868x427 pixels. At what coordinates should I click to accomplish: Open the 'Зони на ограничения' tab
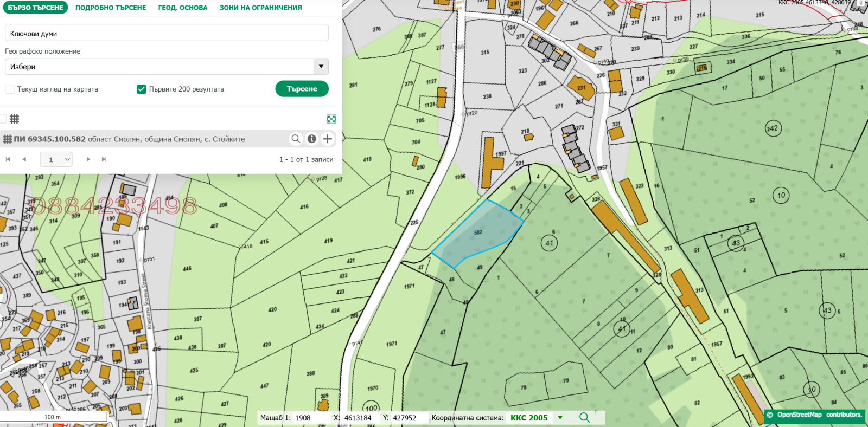pyautogui.click(x=260, y=8)
